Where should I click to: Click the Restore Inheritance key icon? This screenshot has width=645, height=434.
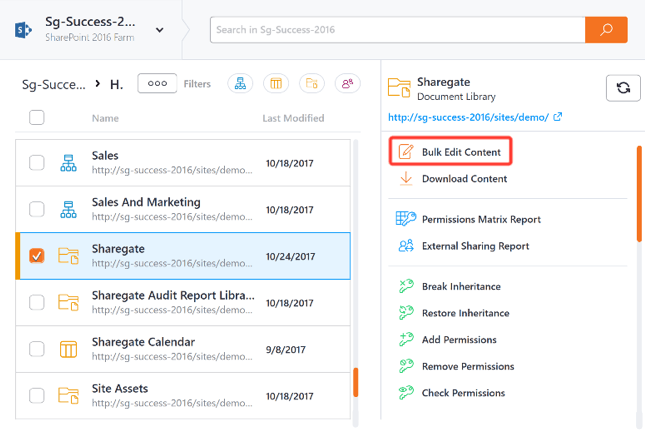406,313
